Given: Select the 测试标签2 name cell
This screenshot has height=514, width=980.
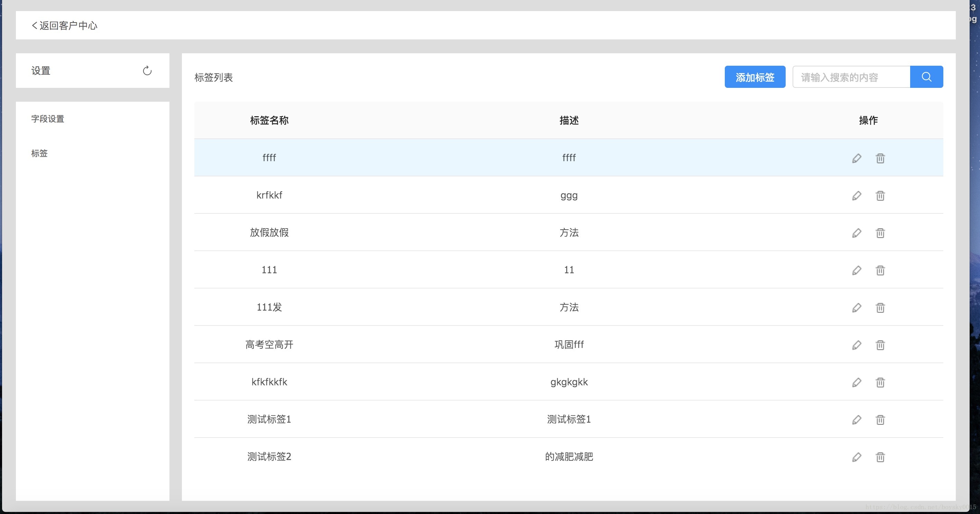Looking at the screenshot, I should tap(269, 457).
